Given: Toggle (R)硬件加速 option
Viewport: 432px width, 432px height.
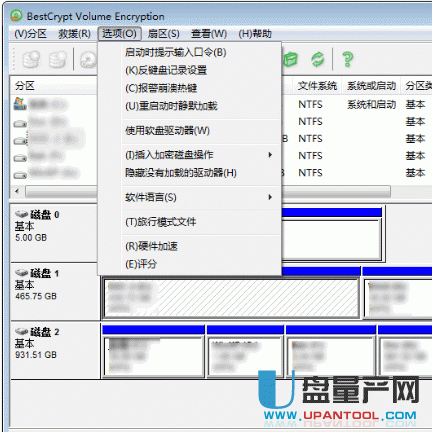Looking at the screenshot, I should tap(190, 246).
